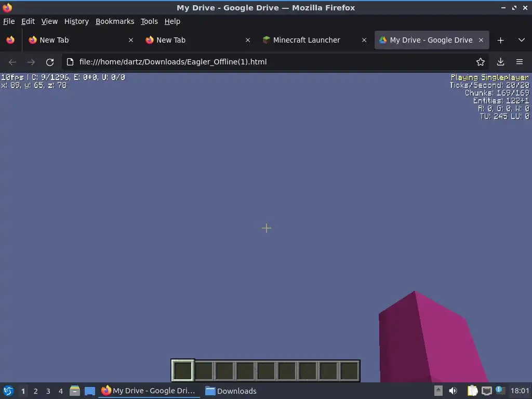Image resolution: width=532 pixels, height=399 pixels.
Task: Expand the list all tabs dropdown
Action: pos(522,40)
